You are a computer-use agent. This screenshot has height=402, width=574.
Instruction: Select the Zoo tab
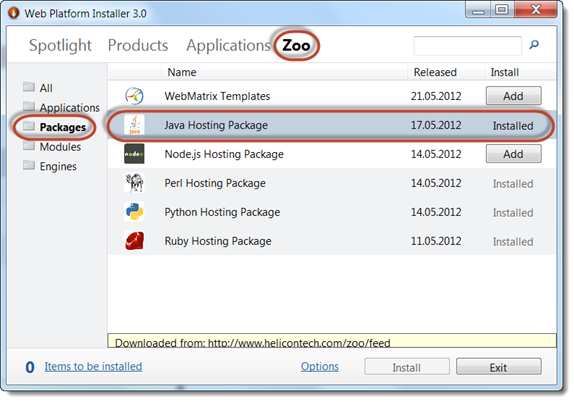pyautogui.click(x=296, y=46)
